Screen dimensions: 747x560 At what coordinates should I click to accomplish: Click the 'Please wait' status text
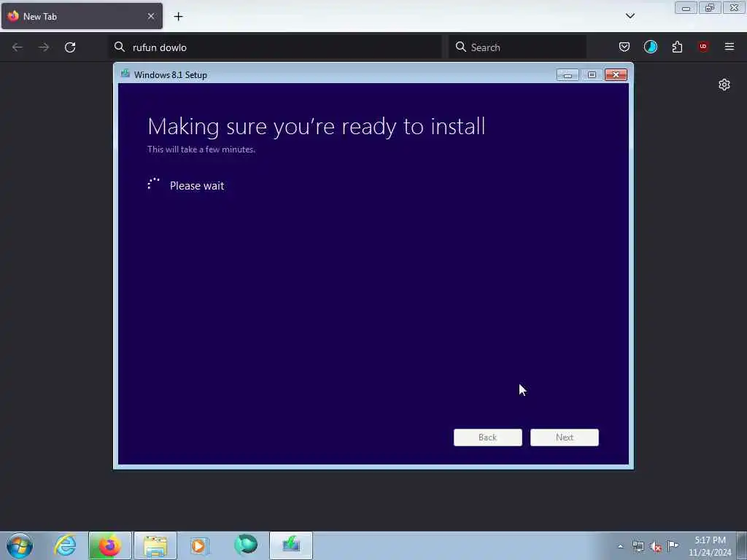(x=197, y=186)
